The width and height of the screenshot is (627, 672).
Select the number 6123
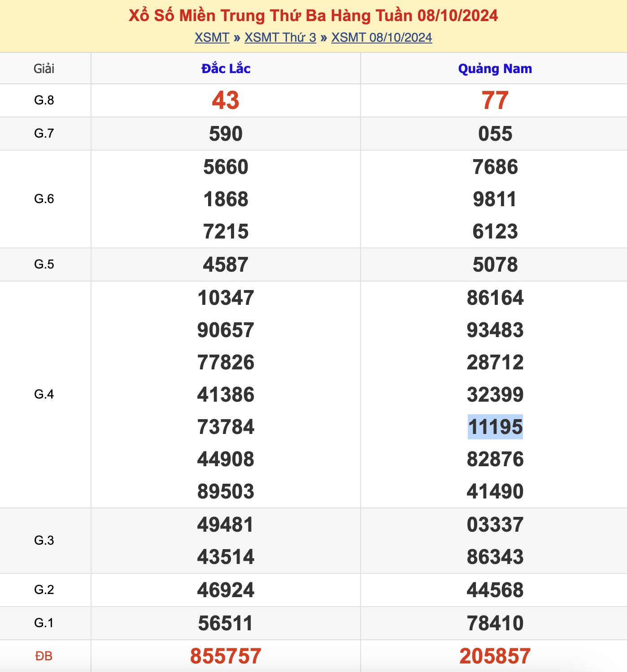(x=495, y=231)
